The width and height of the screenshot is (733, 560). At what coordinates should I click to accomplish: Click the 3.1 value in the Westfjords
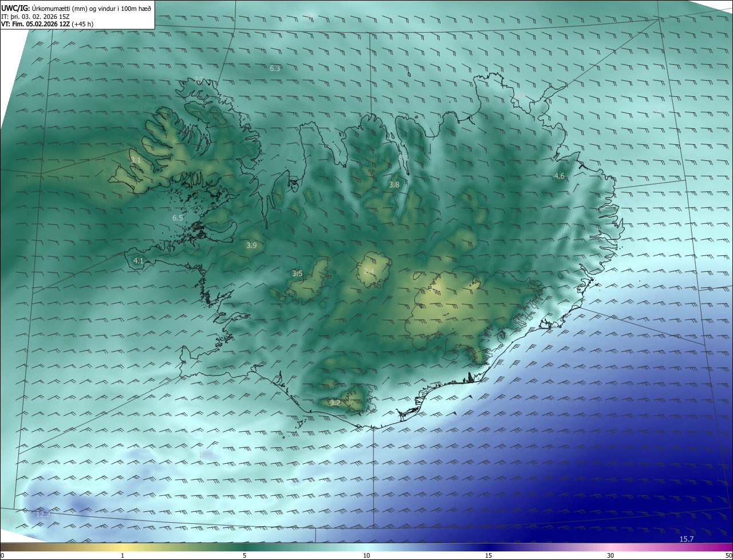[135, 160]
